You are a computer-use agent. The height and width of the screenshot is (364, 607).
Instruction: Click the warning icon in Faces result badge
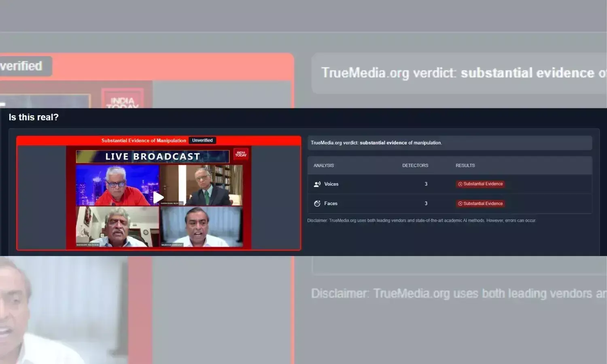coord(460,204)
